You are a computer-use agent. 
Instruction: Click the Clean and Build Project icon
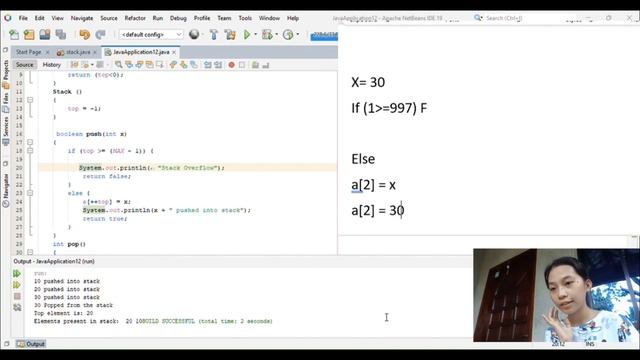click(230, 35)
